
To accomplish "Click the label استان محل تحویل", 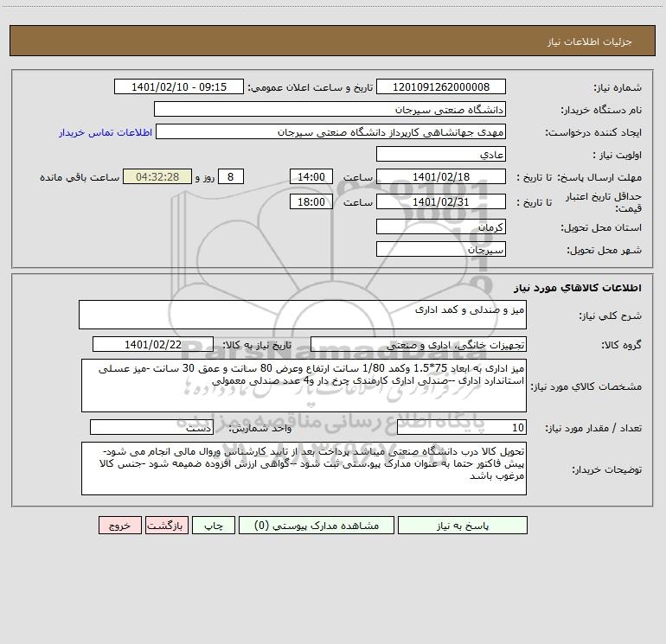I will coord(601,228).
